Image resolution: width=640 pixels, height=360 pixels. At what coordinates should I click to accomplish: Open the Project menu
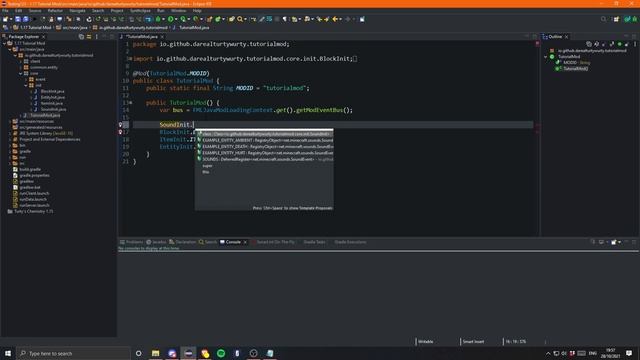coord(117,11)
